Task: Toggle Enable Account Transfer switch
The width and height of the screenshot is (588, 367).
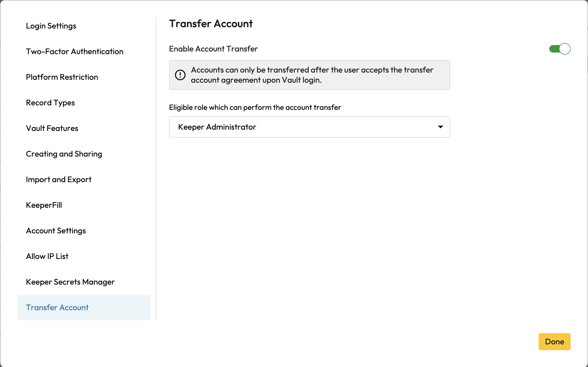Action: tap(560, 49)
